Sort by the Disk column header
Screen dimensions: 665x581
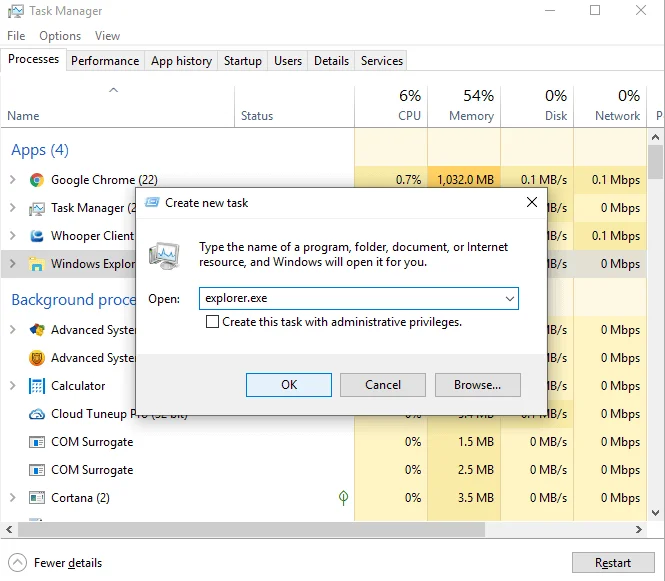(x=537, y=106)
